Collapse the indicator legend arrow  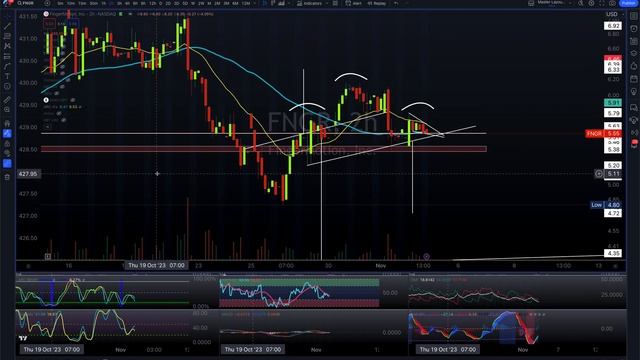(x=47, y=127)
